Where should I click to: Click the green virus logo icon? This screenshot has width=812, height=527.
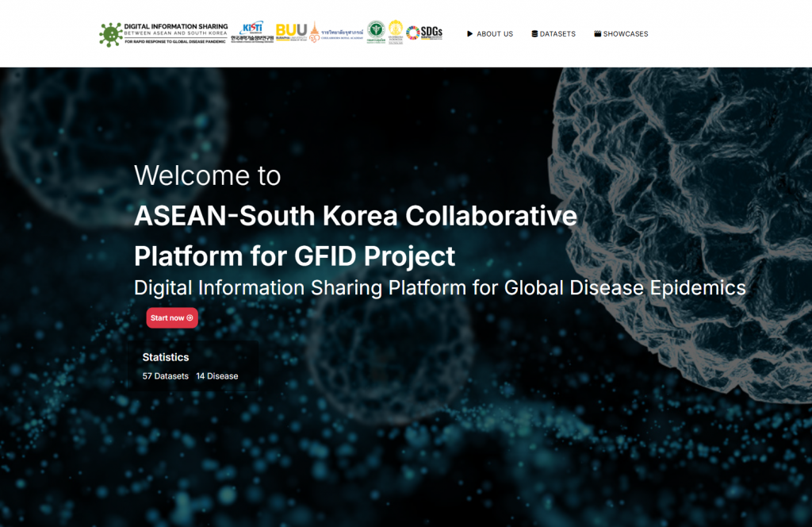[x=110, y=34]
